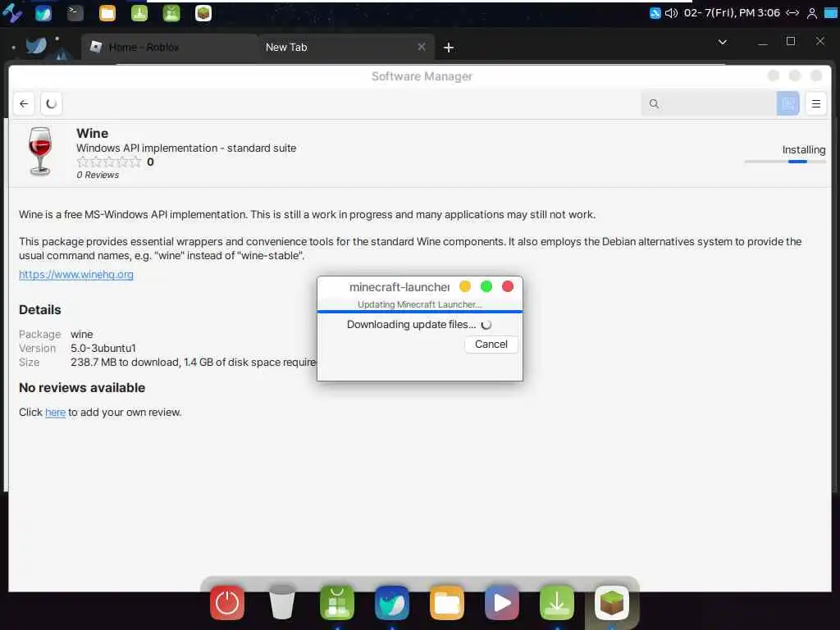Viewport: 840px width, 630px height.
Task: Click the browser icon in the top panel
Action: click(x=43, y=13)
